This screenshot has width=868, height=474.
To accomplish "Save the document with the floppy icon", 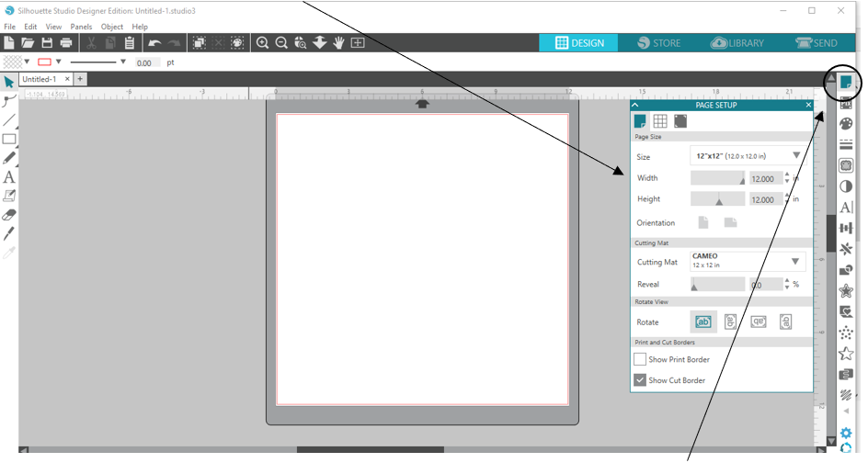I will coord(47,42).
